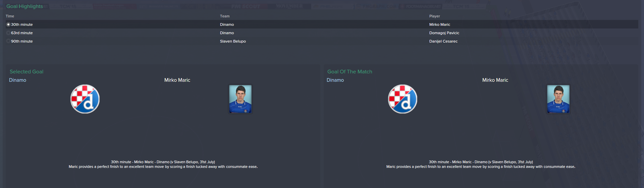This screenshot has height=188, width=644.
Task: Open Dinamo team link under Goal Of The Match
Action: tap(335, 80)
